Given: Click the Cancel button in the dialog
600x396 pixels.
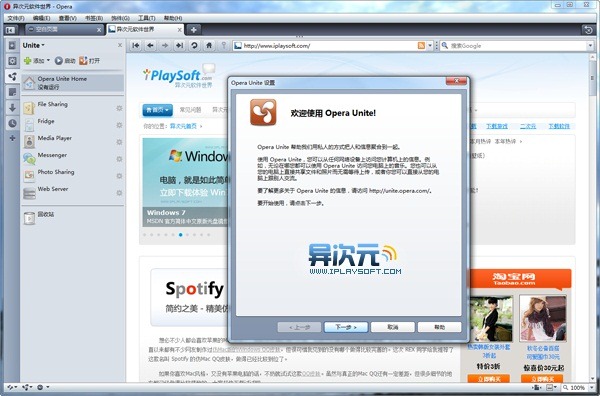Looking at the screenshot, I should pos(393,327).
